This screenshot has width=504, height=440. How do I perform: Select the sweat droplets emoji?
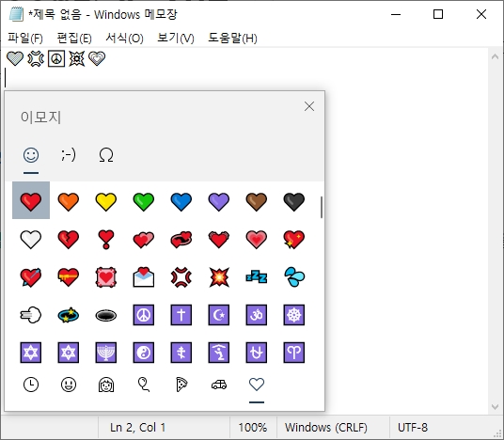coord(294,276)
